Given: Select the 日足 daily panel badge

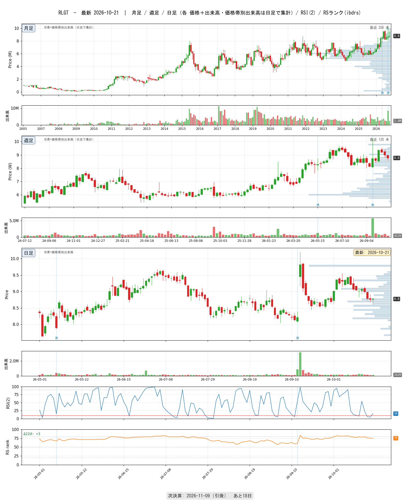Looking at the screenshot, I should (x=29, y=253).
